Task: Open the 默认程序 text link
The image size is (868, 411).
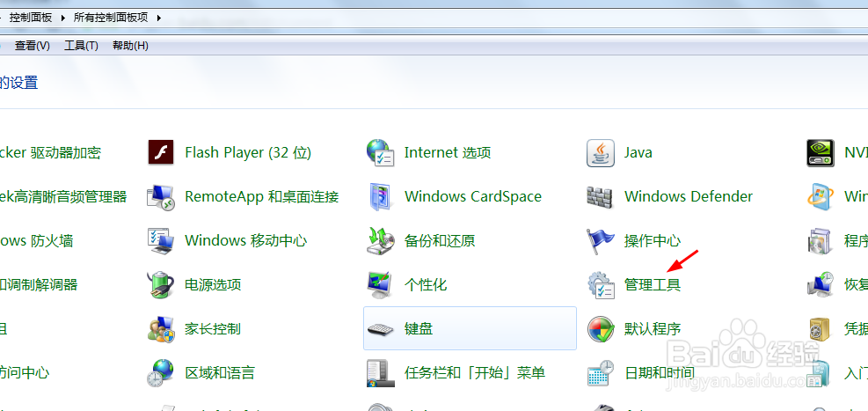Action: [x=653, y=329]
